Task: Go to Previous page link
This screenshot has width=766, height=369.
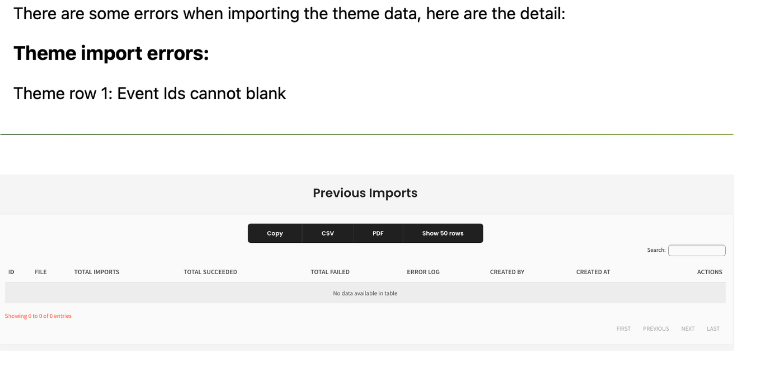Action: [x=656, y=328]
